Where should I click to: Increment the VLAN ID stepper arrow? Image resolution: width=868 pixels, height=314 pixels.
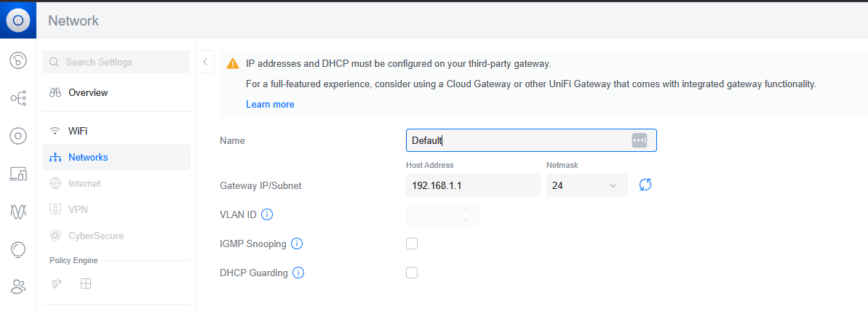(x=466, y=209)
